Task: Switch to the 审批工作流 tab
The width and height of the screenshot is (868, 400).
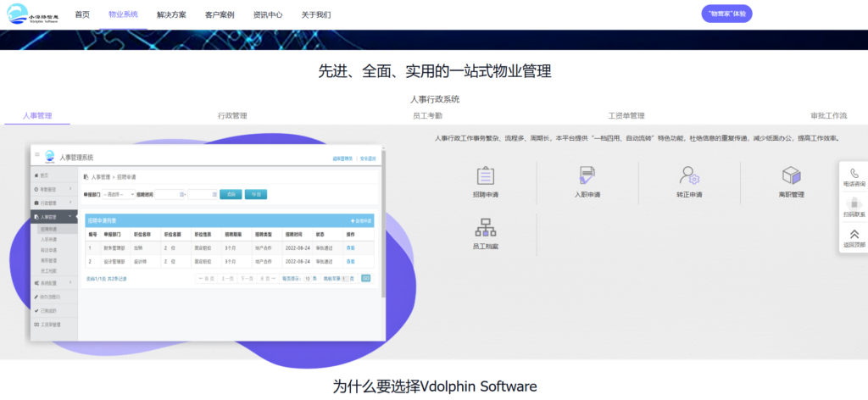Action: (x=829, y=115)
